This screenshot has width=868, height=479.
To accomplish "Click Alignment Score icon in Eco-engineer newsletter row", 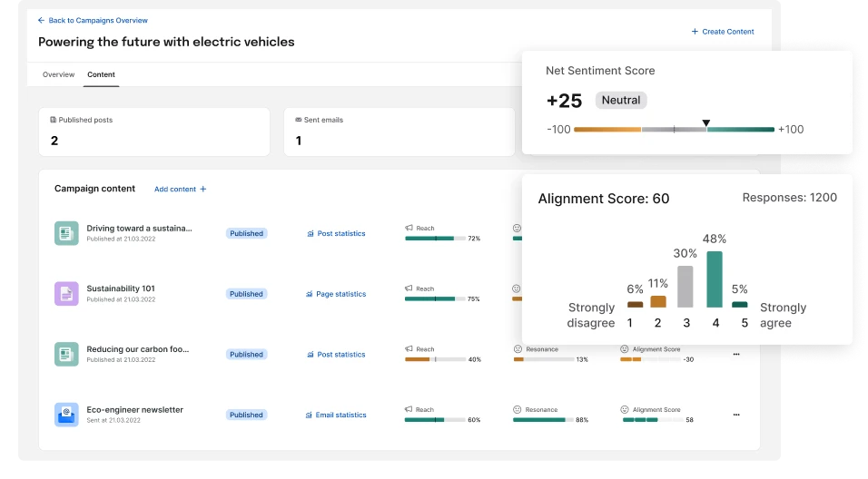I will point(625,409).
